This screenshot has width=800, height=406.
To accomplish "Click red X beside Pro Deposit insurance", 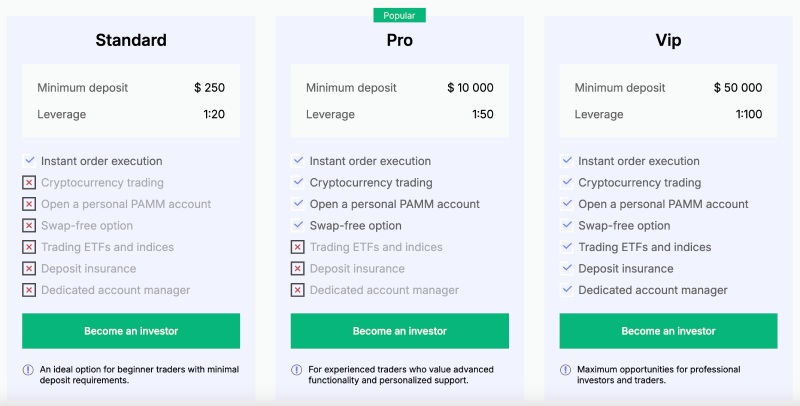I will 298,269.
